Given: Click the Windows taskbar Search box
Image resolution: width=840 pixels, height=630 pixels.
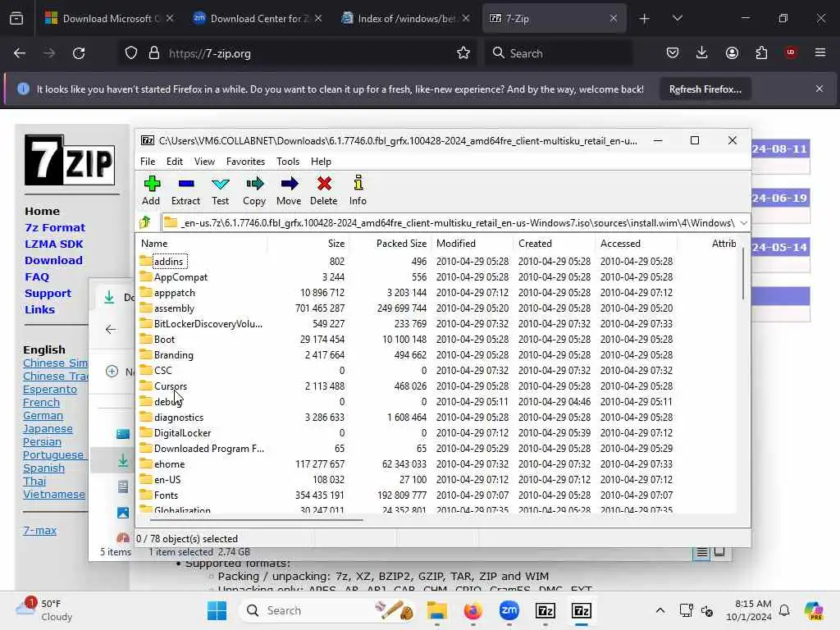Looking at the screenshot, I should click(x=326, y=610).
